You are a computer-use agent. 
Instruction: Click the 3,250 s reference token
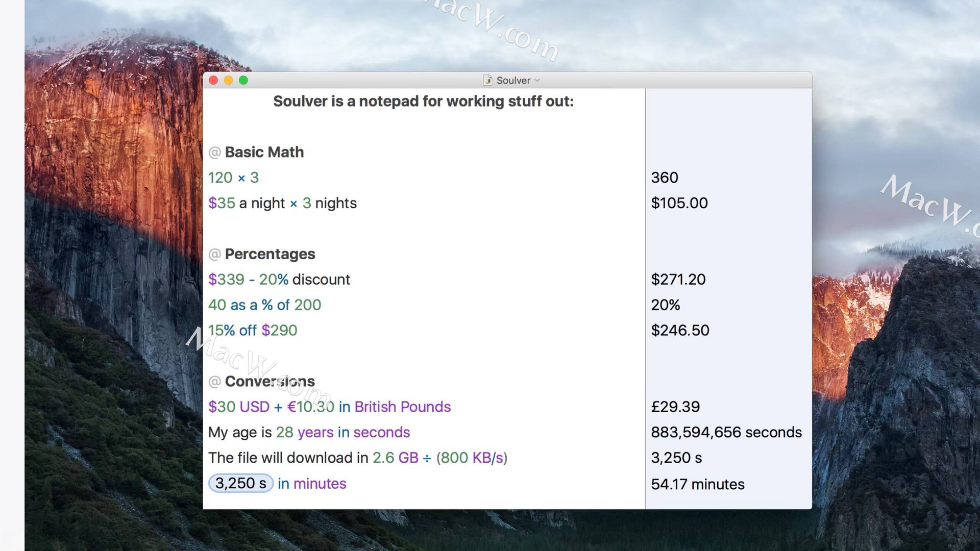(x=240, y=483)
